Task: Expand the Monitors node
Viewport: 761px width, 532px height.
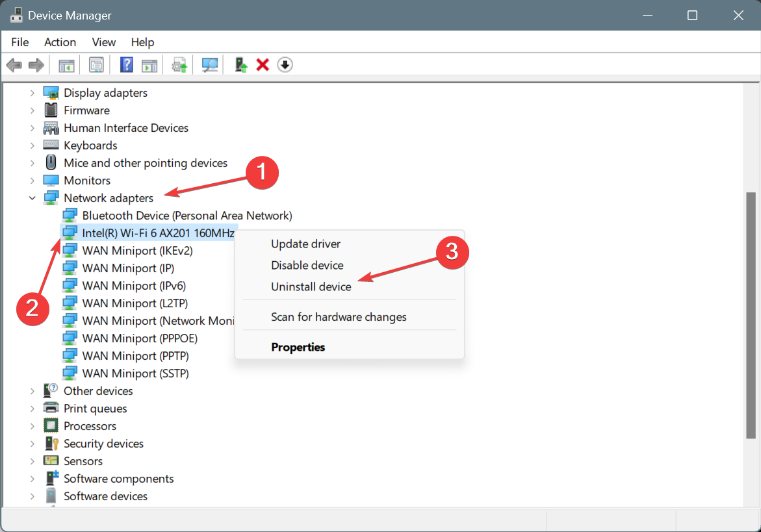Action: click(32, 181)
